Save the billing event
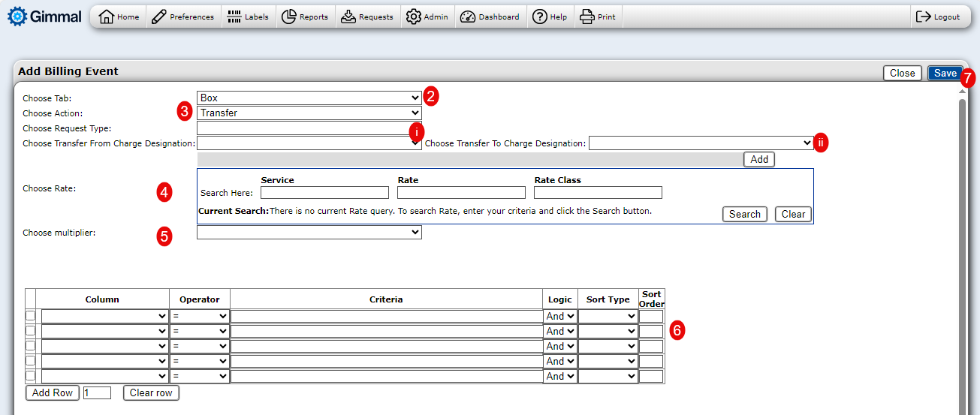 (945, 73)
